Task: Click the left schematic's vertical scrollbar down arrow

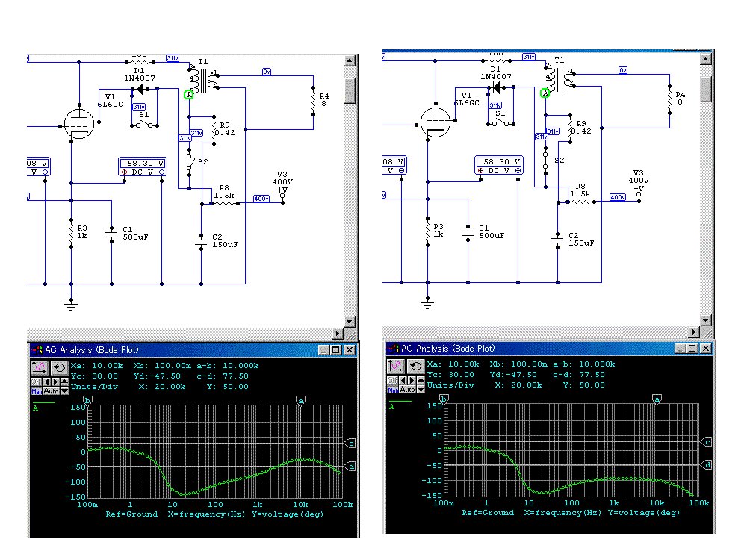Action: pyautogui.click(x=350, y=322)
